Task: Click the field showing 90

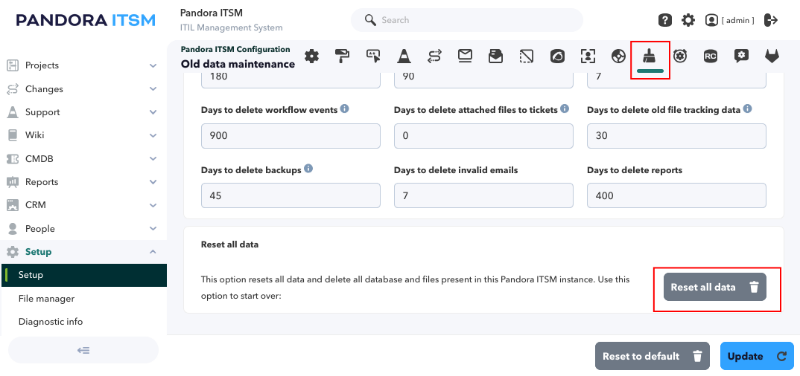Action: pyautogui.click(x=484, y=81)
